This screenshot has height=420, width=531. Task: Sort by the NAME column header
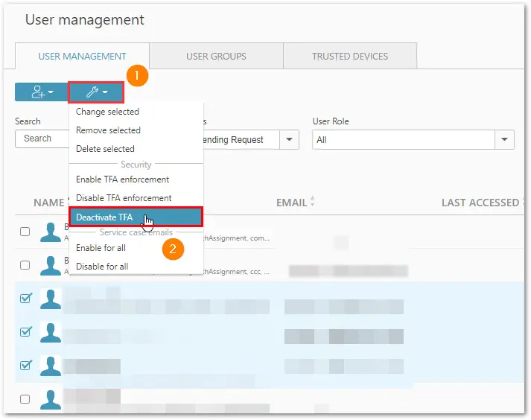49,203
